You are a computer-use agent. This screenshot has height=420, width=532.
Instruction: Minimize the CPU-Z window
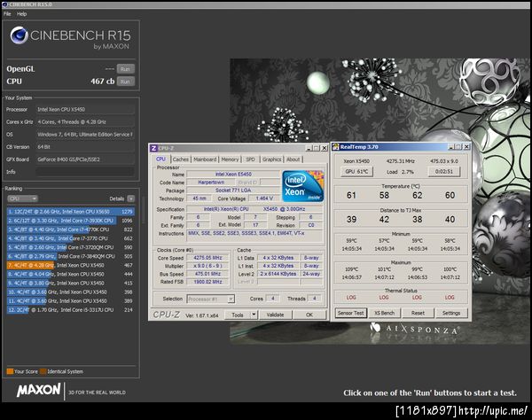coord(309,148)
